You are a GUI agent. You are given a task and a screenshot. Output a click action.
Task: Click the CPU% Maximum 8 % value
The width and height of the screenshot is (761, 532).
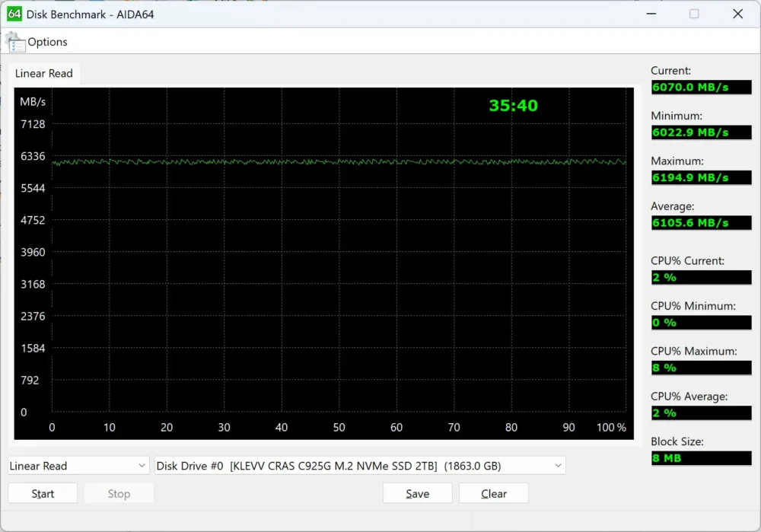[701, 368]
